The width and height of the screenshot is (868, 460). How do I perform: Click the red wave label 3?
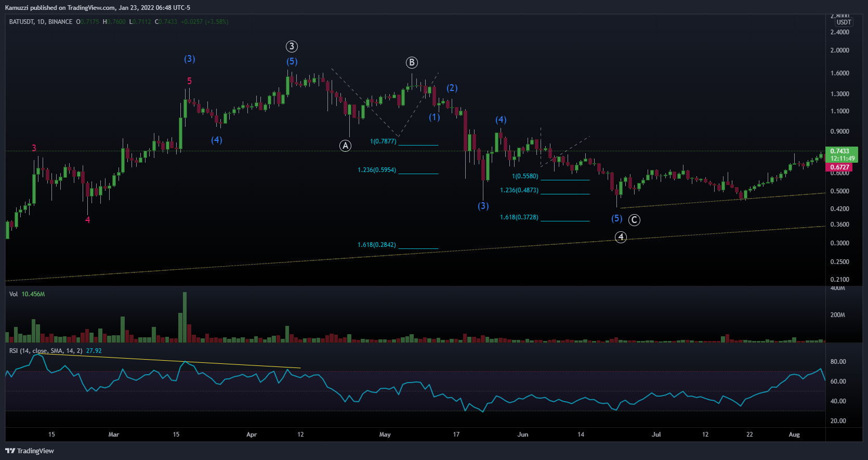[x=34, y=148]
